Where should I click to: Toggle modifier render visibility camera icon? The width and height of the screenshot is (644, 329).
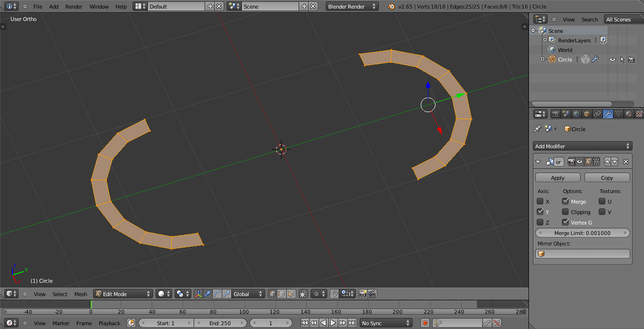(x=571, y=162)
